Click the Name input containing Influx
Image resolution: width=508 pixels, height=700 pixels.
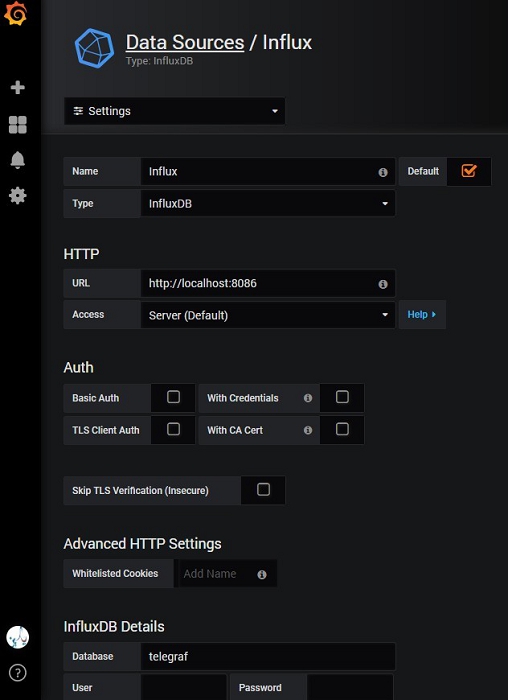click(x=268, y=171)
